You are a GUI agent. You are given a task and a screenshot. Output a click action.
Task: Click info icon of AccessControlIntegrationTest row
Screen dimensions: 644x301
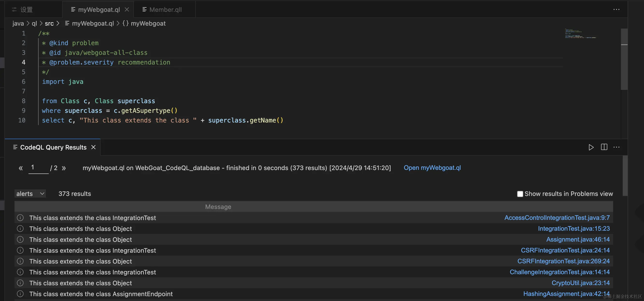20,218
